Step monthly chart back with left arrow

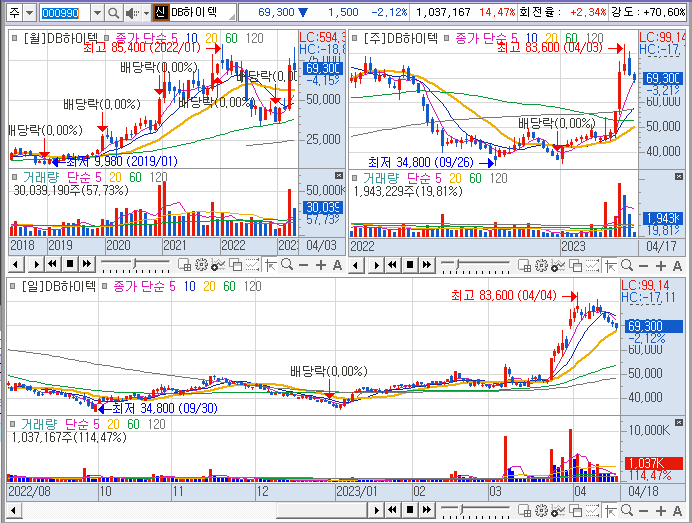16,265
